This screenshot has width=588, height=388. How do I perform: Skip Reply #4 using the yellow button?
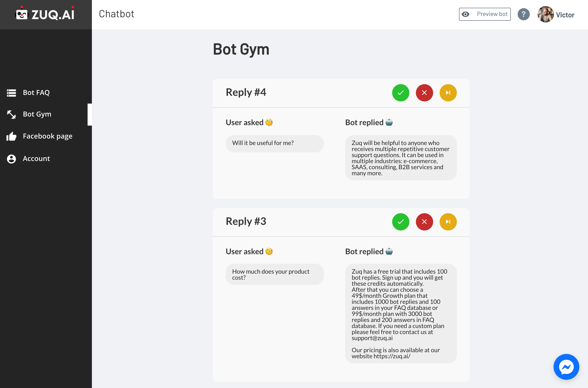pos(448,93)
